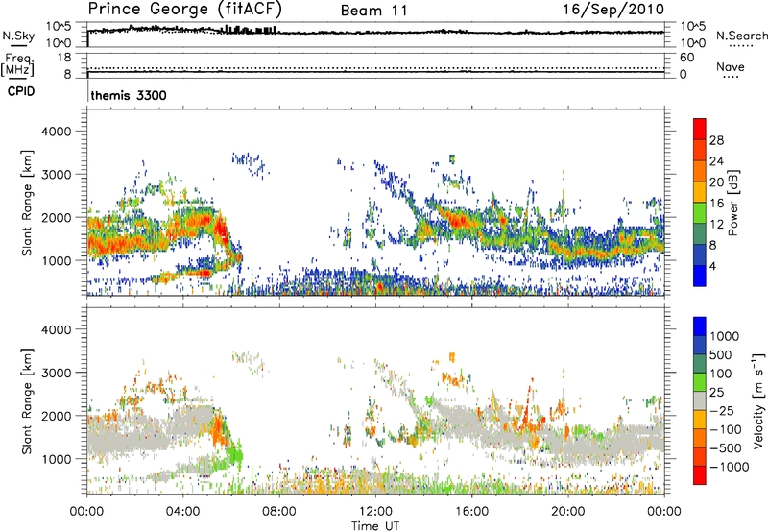Click Power colorbar segment between 24 and 28

click(x=700, y=150)
